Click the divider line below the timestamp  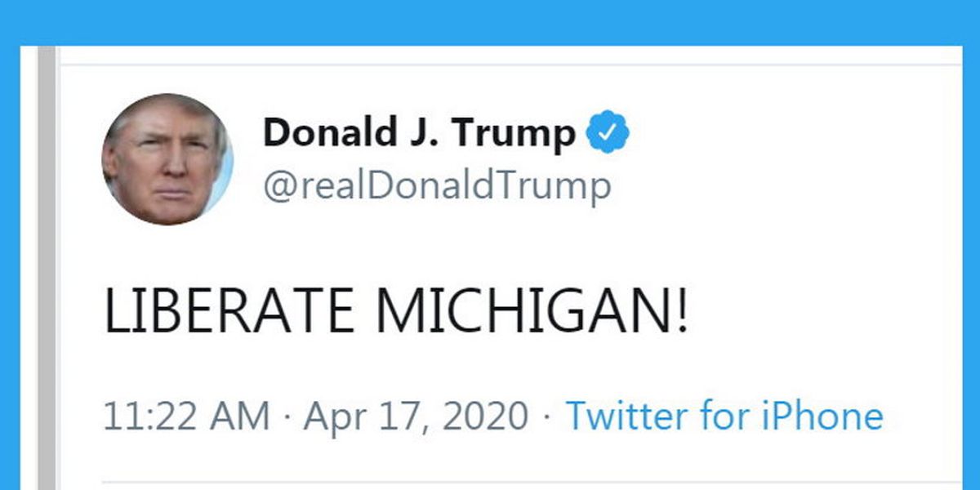[x=531, y=483]
